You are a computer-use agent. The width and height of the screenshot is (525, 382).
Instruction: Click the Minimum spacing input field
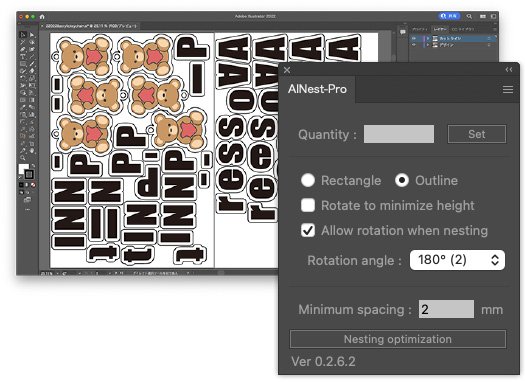(x=446, y=309)
